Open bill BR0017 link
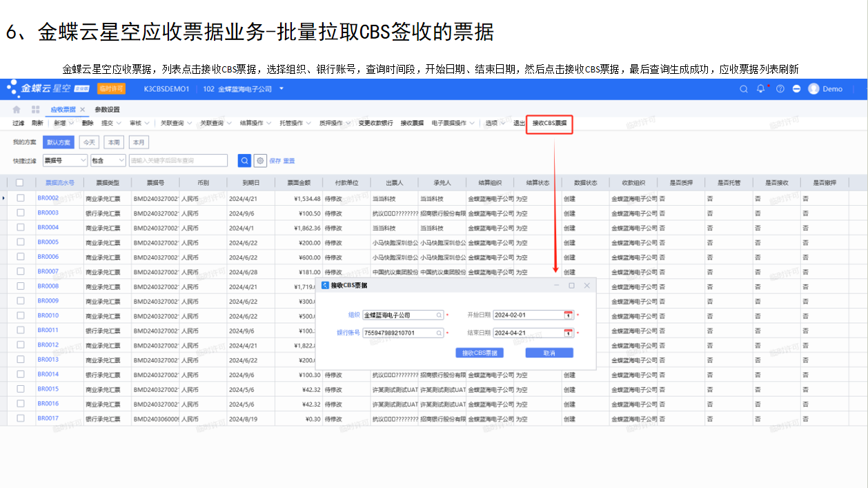This screenshot has width=868, height=488. pyautogui.click(x=48, y=418)
